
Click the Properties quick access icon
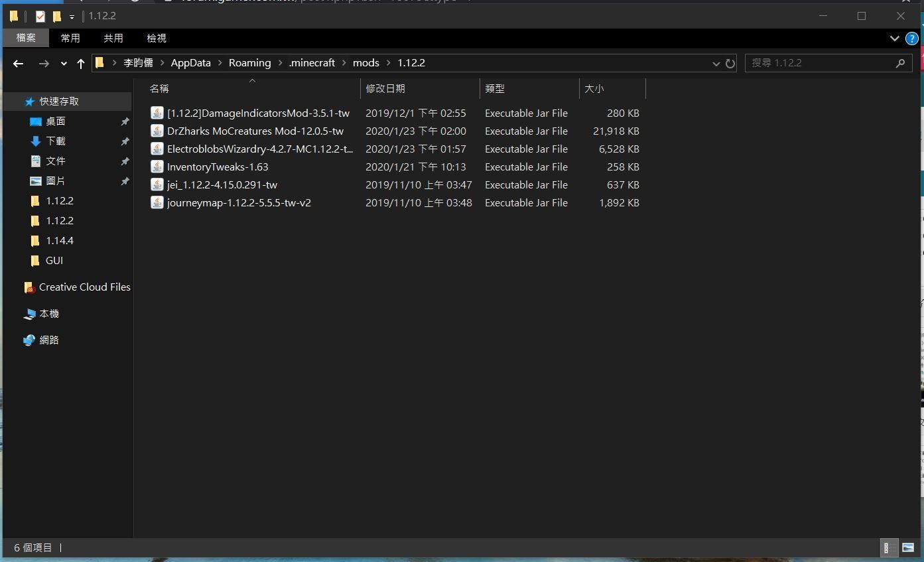(x=40, y=16)
